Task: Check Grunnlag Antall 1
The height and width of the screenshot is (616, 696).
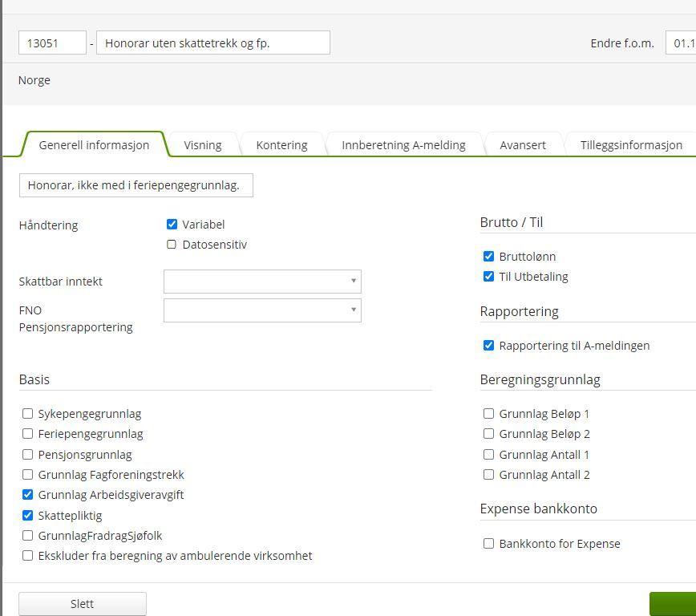Action: (x=488, y=454)
